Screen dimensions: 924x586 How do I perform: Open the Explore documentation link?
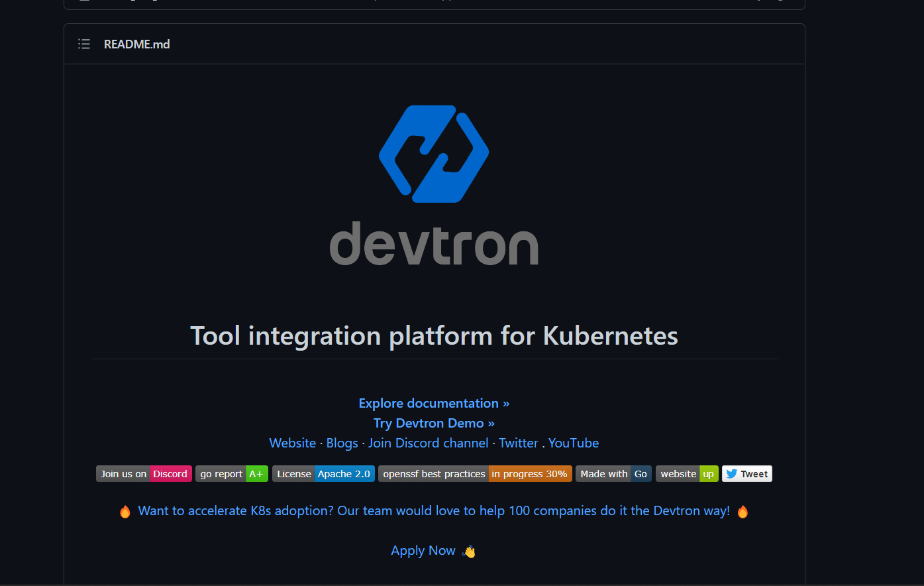(x=434, y=403)
